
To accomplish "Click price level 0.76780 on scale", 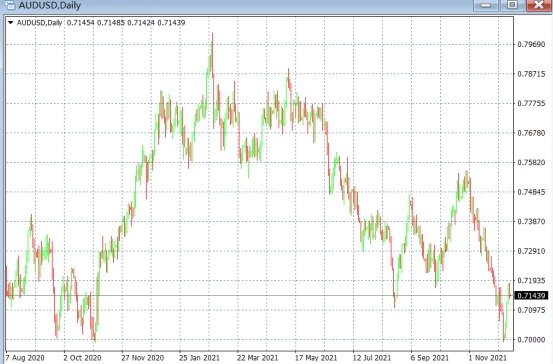I will (531, 133).
